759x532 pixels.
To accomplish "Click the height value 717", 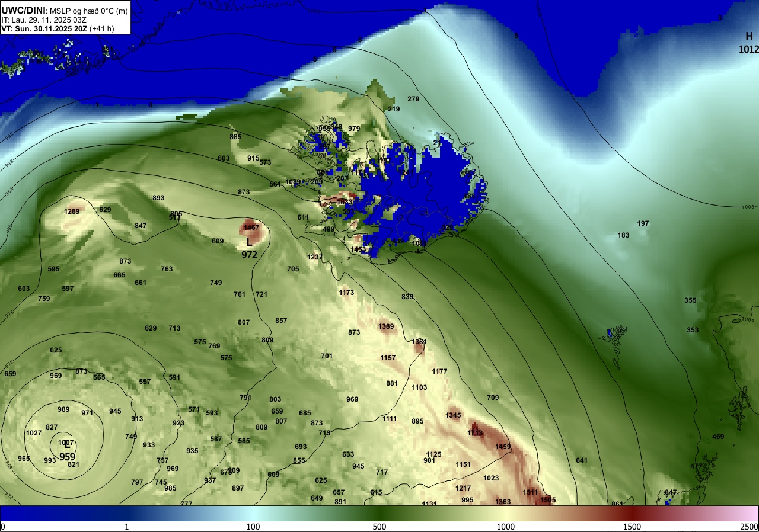I will 382,472.
